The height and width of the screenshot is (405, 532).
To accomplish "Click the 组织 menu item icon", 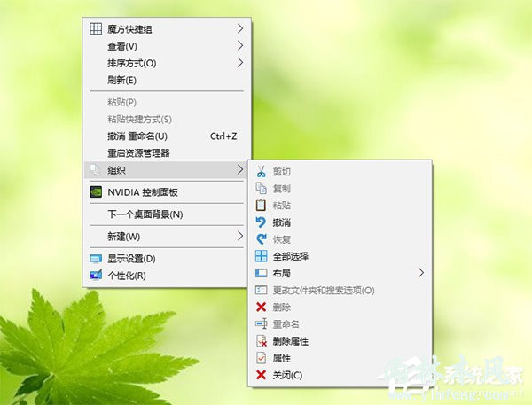I will pyautogui.click(x=95, y=169).
